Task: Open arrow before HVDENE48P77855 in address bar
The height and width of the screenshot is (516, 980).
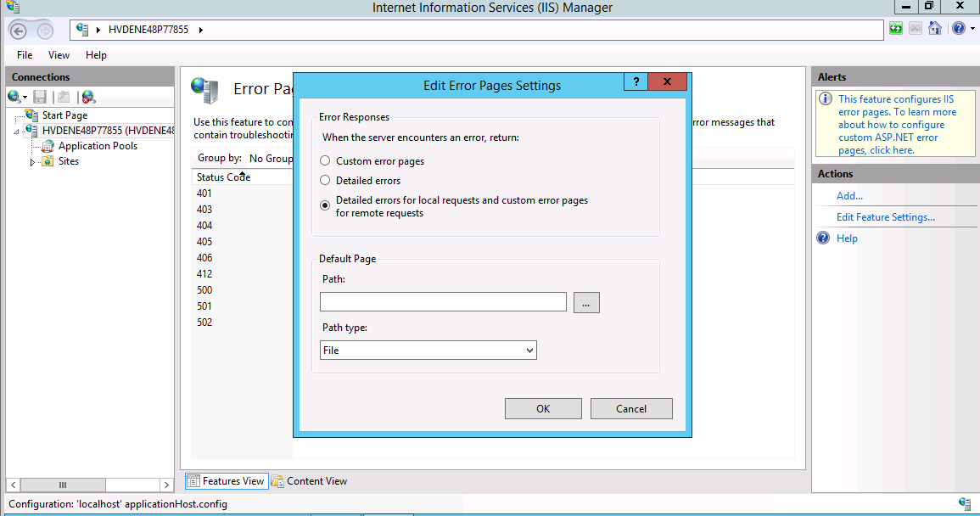Action: [x=98, y=30]
